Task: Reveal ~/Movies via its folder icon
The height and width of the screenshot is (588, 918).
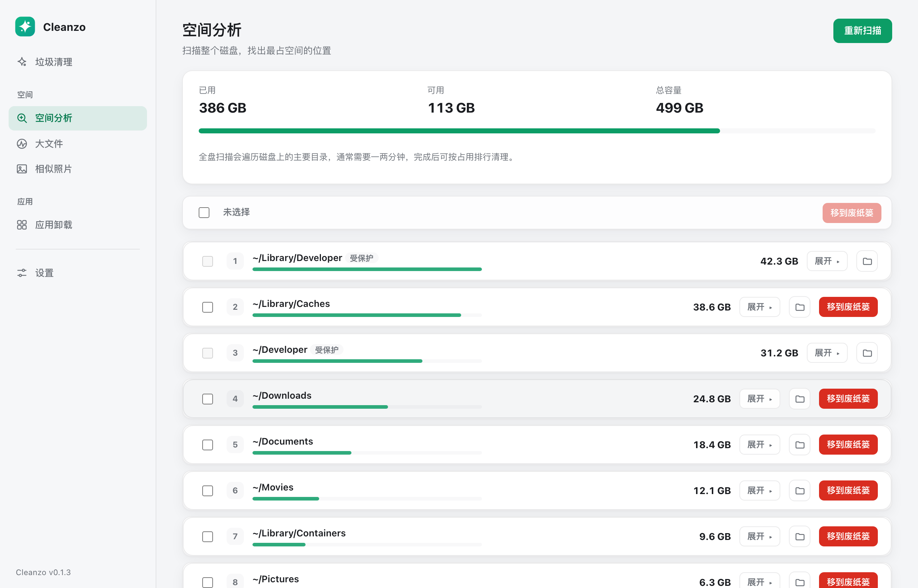Action: pyautogui.click(x=800, y=490)
